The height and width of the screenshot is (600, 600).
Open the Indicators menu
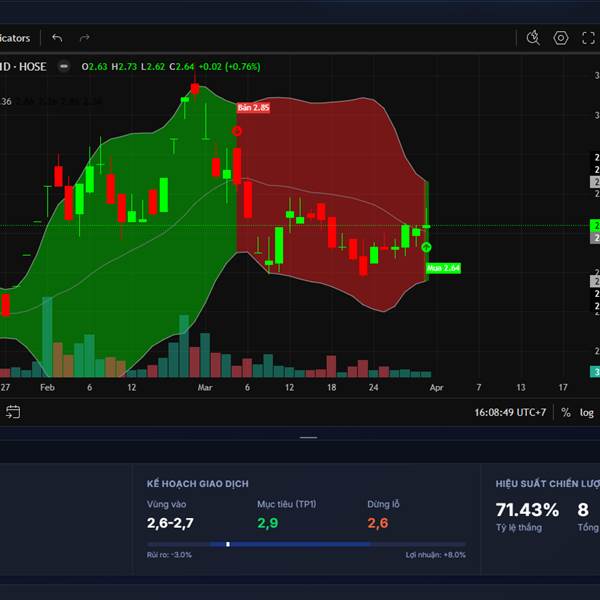pyautogui.click(x=15, y=38)
